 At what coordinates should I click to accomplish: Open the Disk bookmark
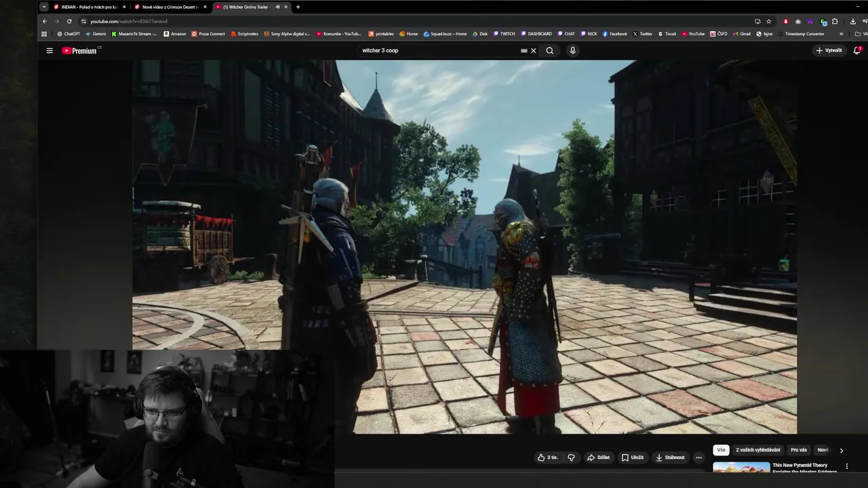[480, 34]
